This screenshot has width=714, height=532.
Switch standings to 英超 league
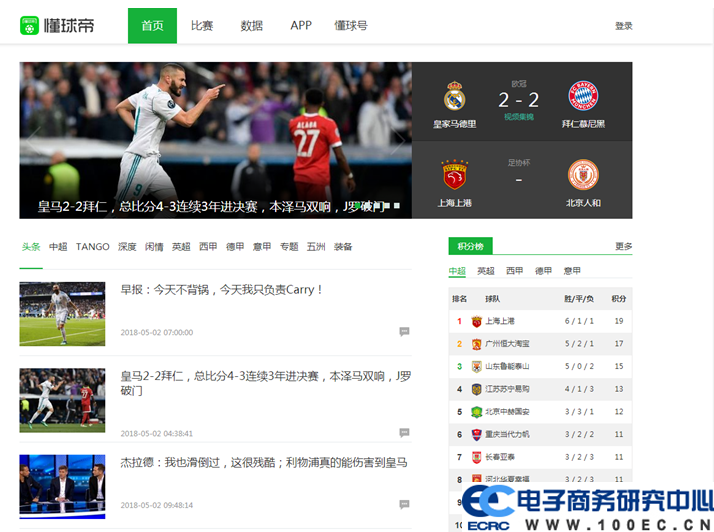pyautogui.click(x=486, y=271)
